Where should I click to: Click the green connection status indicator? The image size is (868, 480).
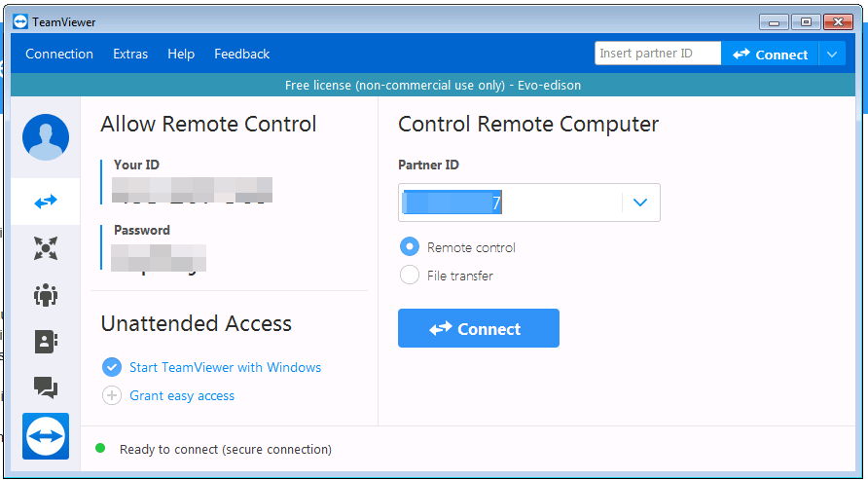pos(100,448)
